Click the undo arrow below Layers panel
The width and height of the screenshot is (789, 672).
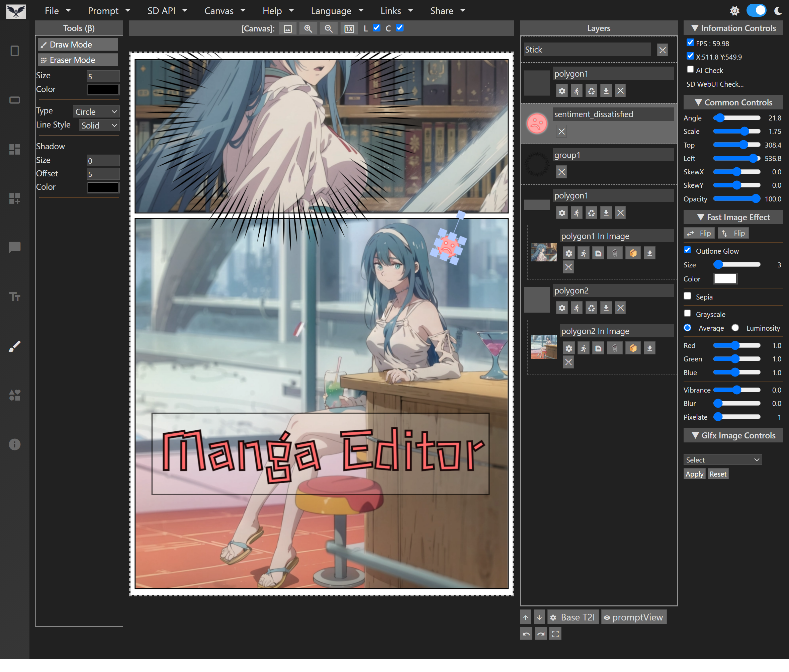tap(526, 634)
